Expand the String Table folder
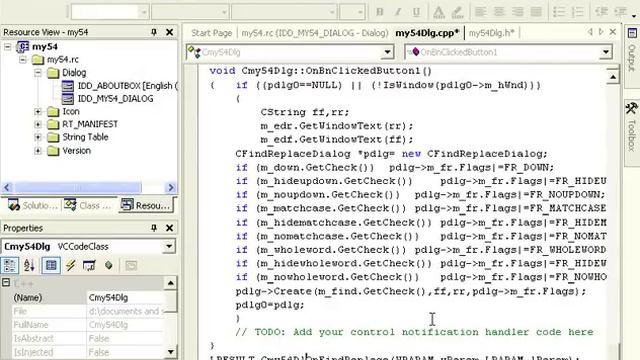The width and height of the screenshot is (640, 360). [x=38, y=137]
